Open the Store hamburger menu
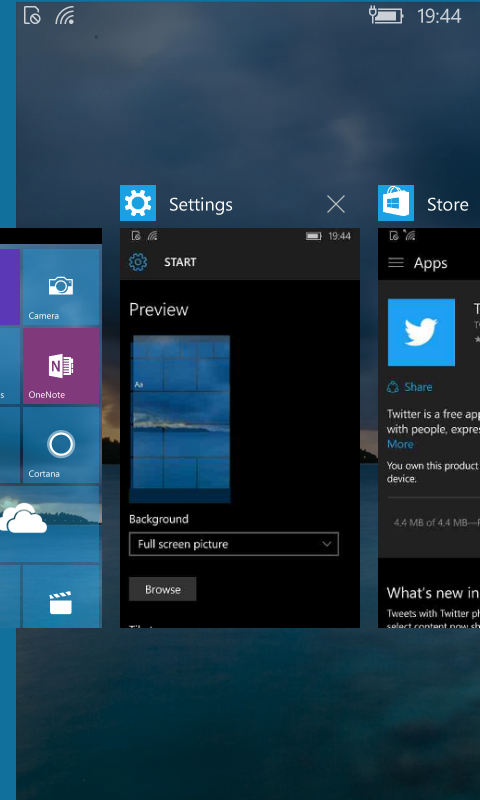Image resolution: width=480 pixels, height=800 pixels. pyautogui.click(x=396, y=263)
